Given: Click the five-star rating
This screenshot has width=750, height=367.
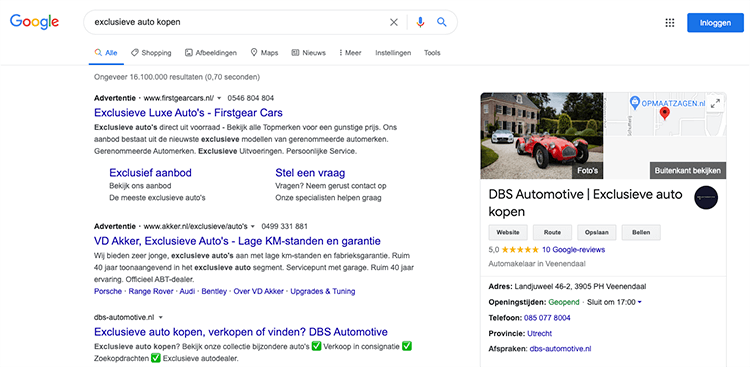Looking at the screenshot, I should click(520, 250).
